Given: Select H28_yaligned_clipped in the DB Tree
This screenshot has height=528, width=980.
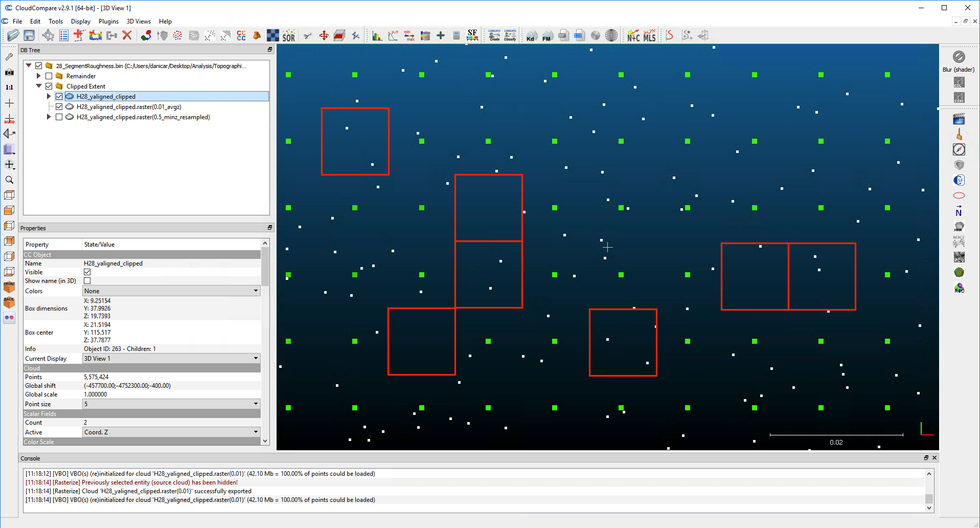Looking at the screenshot, I should click(105, 96).
